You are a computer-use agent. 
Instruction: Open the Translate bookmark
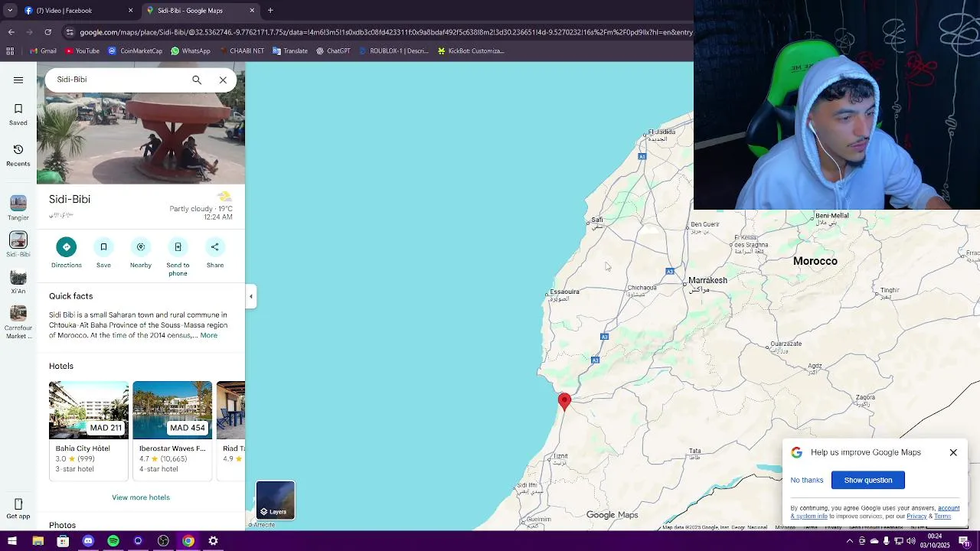tap(289, 51)
